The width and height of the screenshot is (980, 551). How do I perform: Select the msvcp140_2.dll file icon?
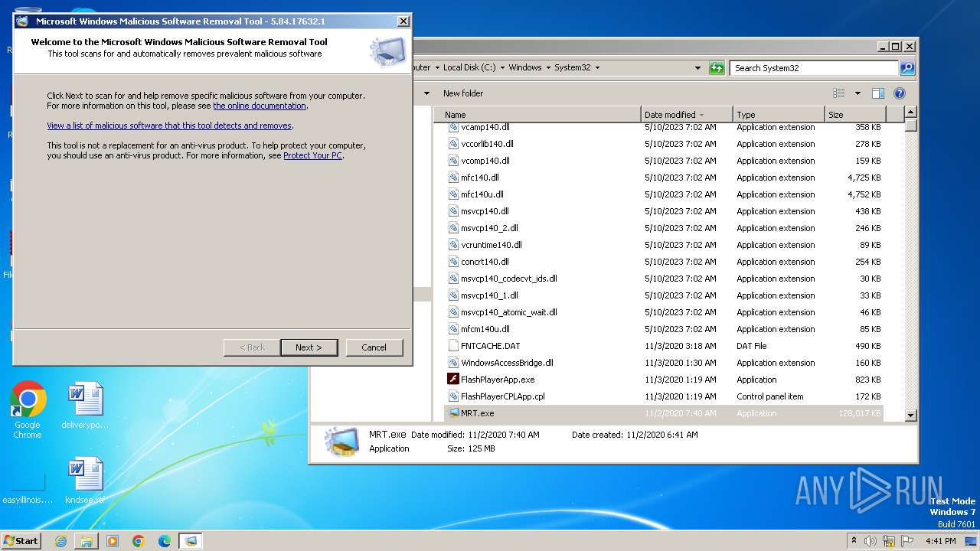(453, 228)
